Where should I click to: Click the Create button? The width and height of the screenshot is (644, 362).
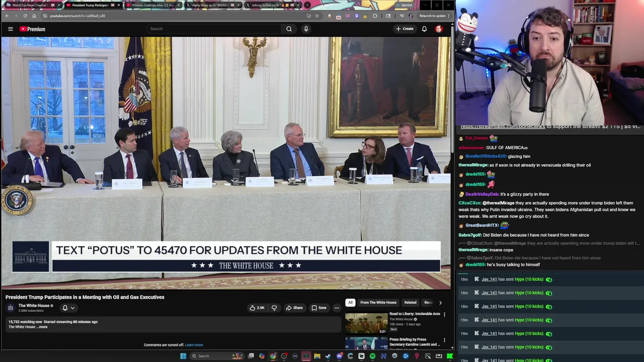(405, 29)
